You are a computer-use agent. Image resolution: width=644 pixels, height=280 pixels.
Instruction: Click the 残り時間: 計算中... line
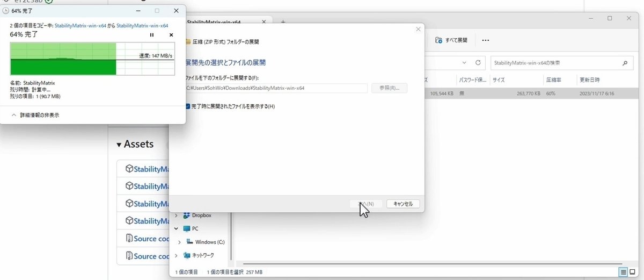point(30,90)
